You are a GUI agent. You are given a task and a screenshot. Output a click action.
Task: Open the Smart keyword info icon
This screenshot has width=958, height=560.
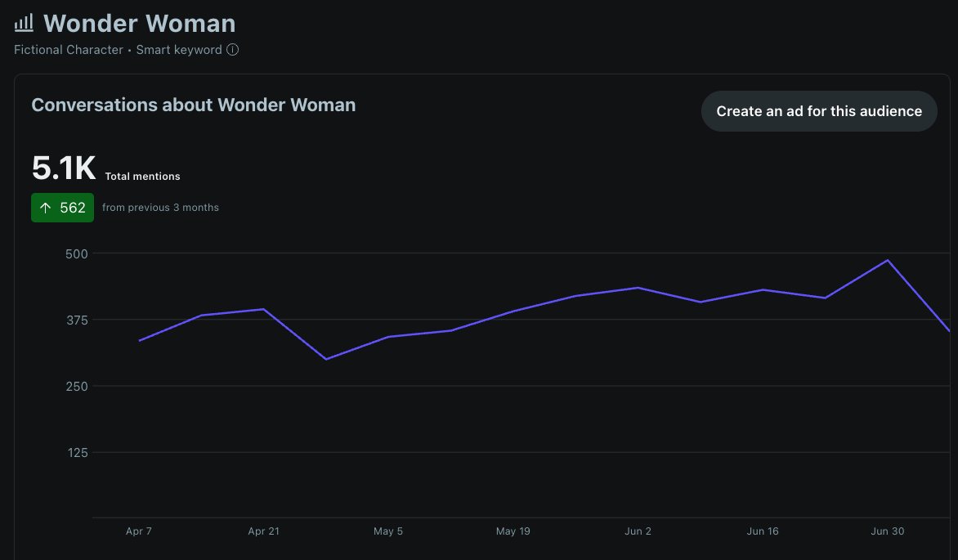pos(233,50)
